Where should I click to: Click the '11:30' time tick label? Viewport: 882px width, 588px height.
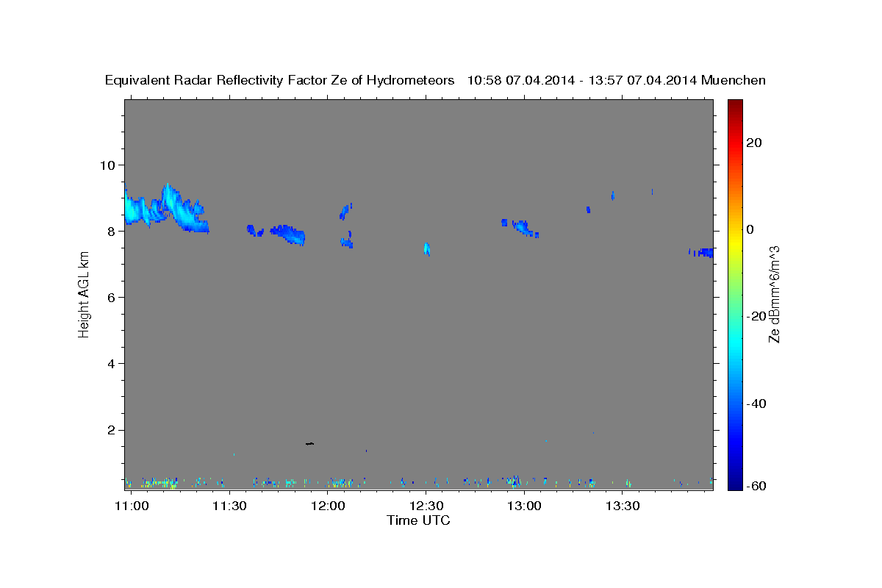pos(230,506)
